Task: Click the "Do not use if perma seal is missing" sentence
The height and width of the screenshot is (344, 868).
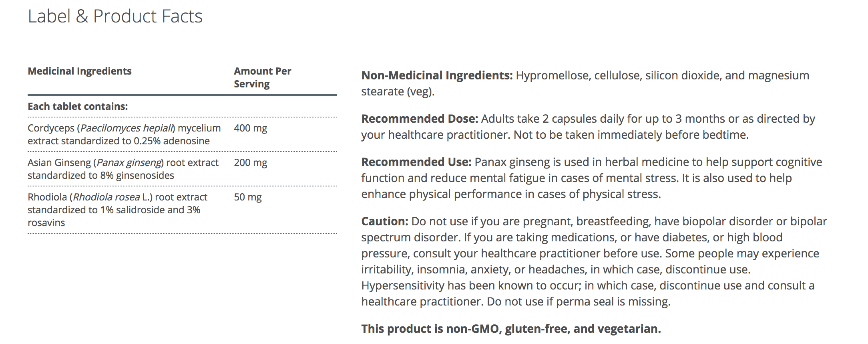Action: (579, 302)
